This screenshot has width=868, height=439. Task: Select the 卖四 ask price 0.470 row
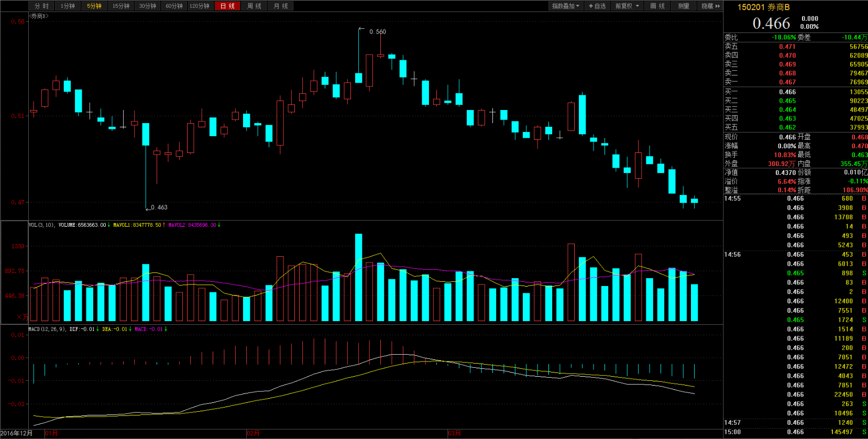[796, 56]
